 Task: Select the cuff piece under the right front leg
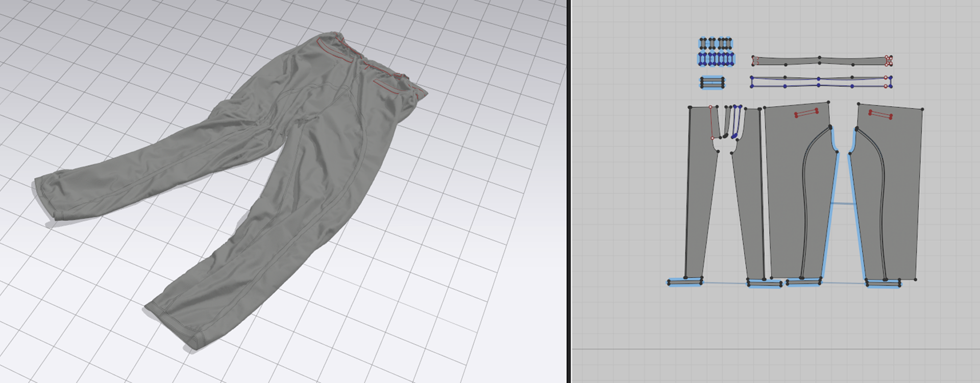765,283
